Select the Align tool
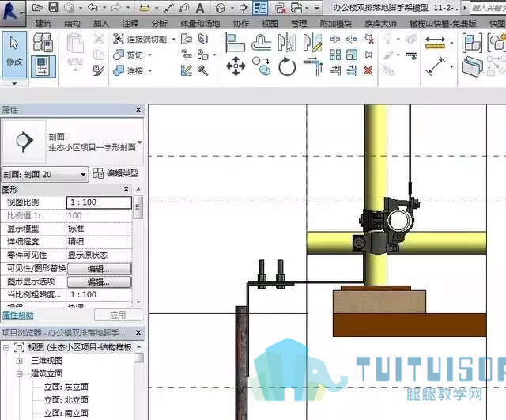 (236, 43)
